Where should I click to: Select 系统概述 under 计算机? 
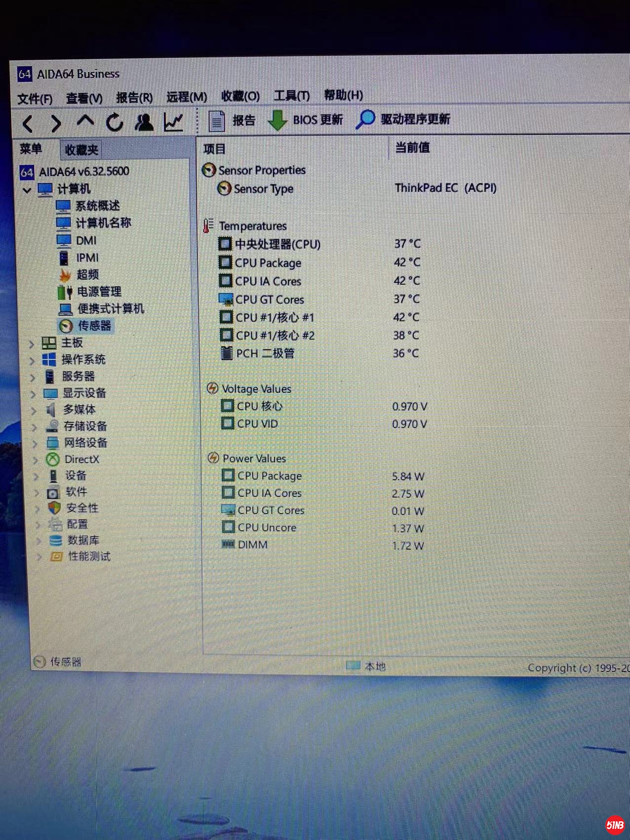tap(97, 206)
